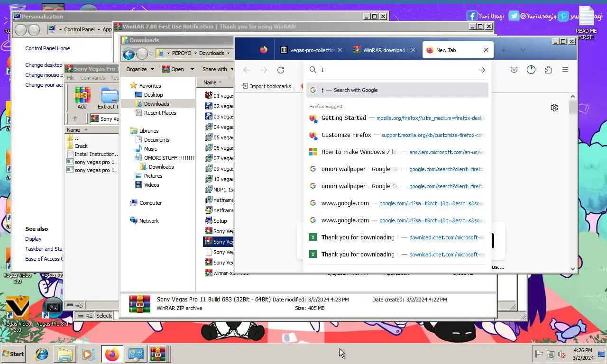The image size is (607, 364).
Task: Click Firefox taskbar button
Action: tap(112, 354)
